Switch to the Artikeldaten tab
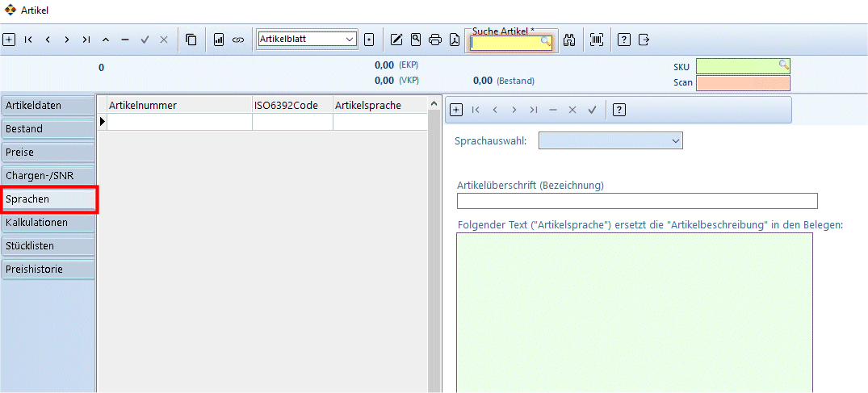The image size is (868, 393). click(x=48, y=105)
